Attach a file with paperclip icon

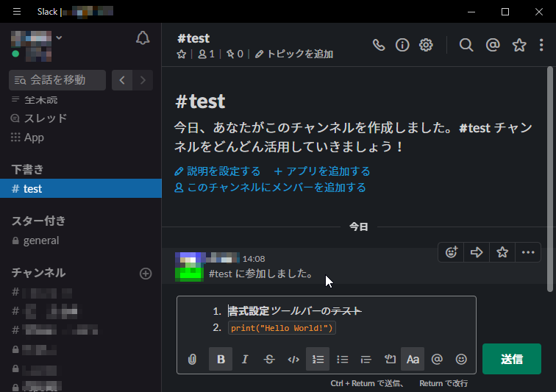click(192, 360)
